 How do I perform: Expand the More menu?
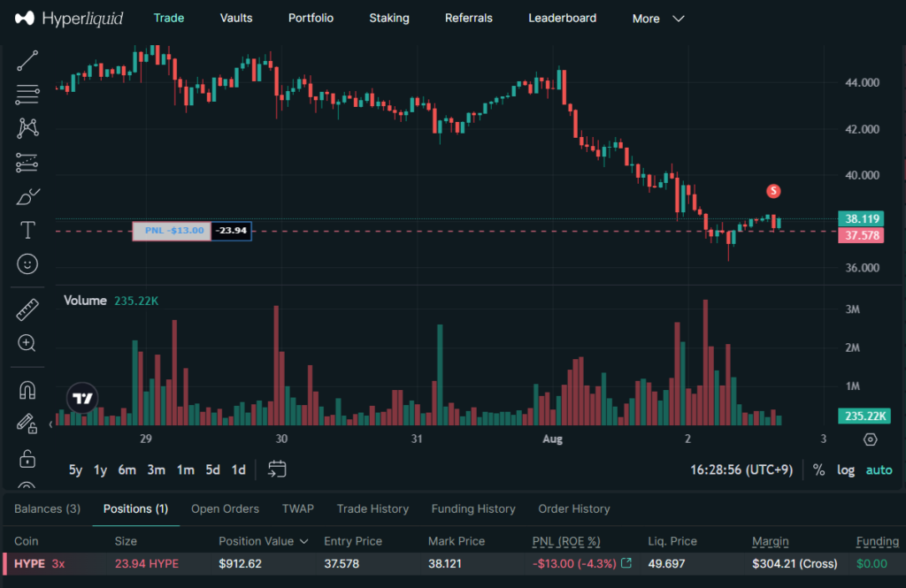[658, 19]
